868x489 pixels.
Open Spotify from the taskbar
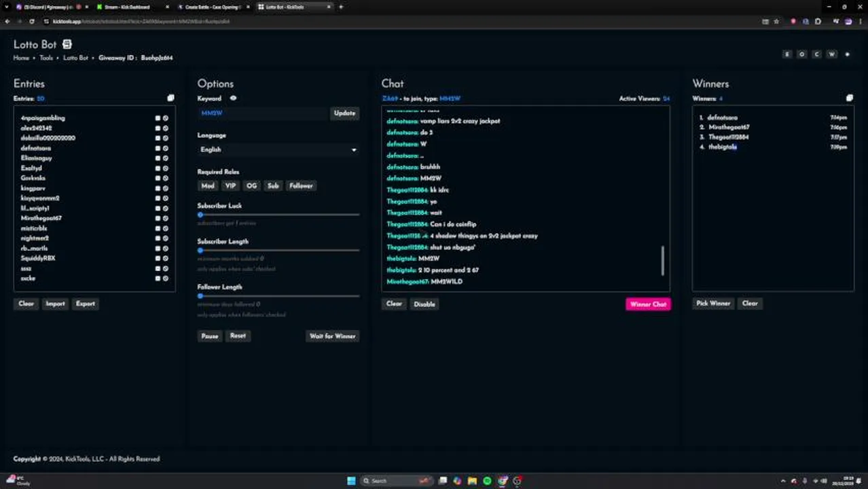[x=487, y=481]
